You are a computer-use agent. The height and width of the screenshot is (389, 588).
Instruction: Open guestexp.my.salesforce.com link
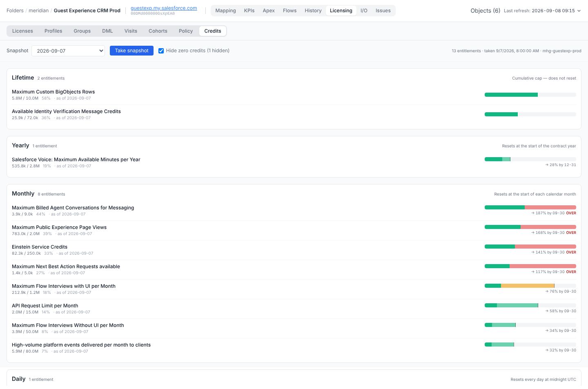(164, 8)
